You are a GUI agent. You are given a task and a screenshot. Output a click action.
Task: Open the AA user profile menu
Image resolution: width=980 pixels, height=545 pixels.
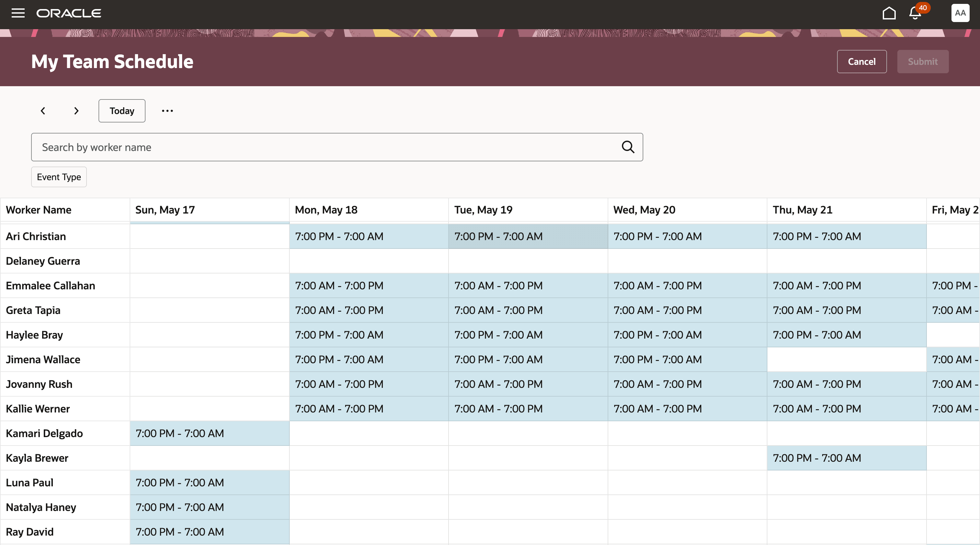(x=960, y=13)
